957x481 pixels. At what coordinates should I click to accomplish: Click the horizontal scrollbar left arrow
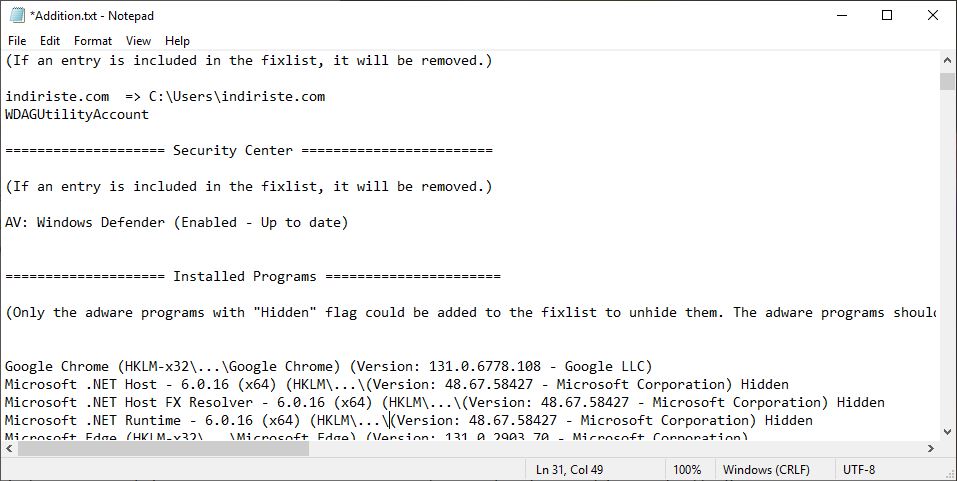10,449
